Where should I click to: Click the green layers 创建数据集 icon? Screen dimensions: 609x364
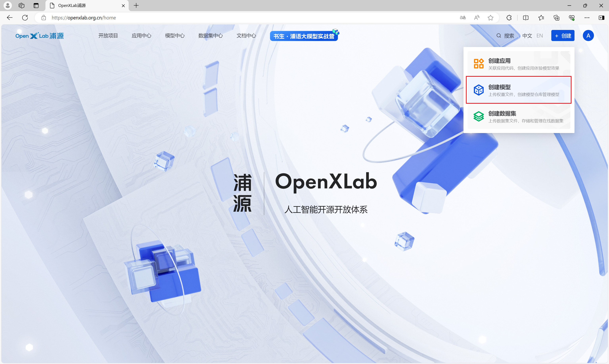pos(479,116)
